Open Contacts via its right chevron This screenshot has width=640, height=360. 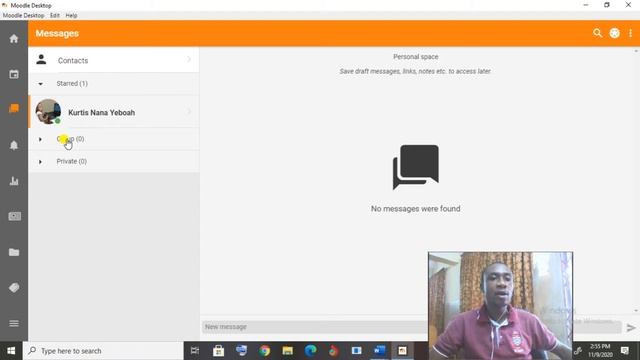(189, 60)
